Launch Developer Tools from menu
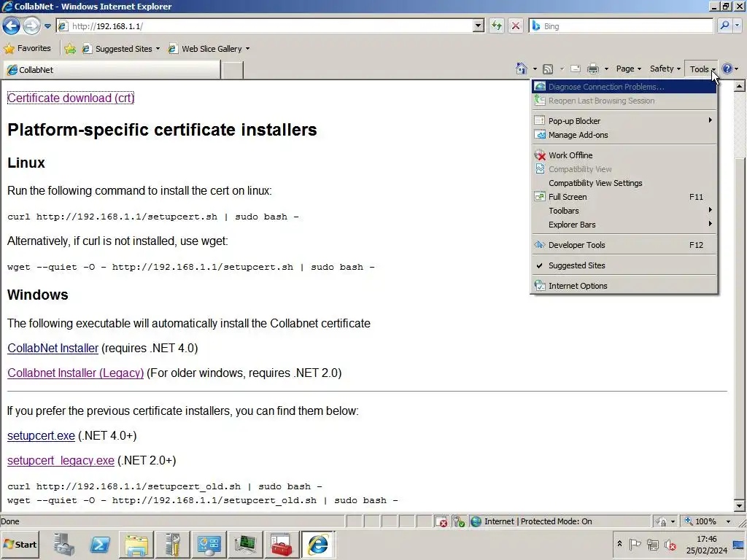This screenshot has height=560, width=747. point(624,245)
